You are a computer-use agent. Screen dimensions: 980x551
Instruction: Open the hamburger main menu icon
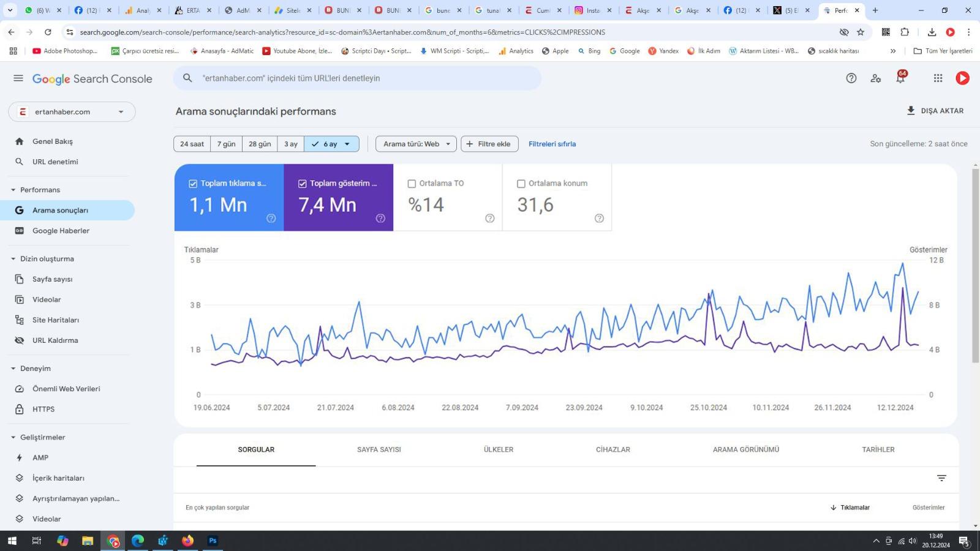[x=18, y=78]
